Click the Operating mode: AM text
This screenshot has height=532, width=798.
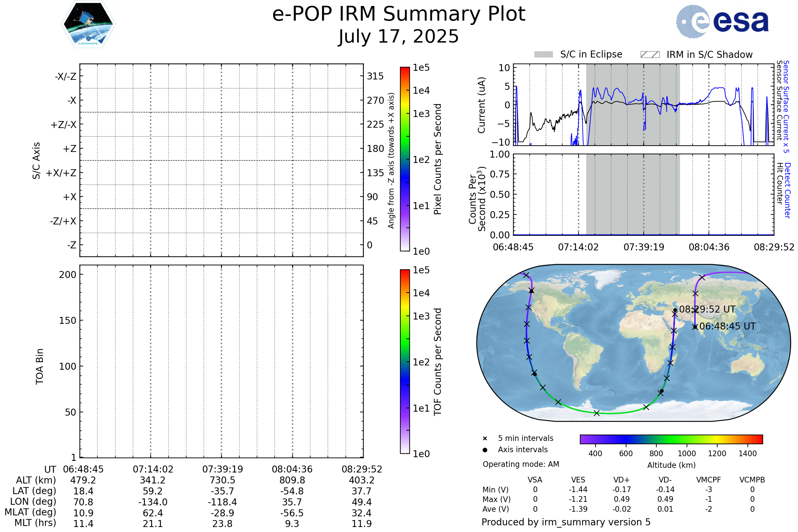click(521, 464)
